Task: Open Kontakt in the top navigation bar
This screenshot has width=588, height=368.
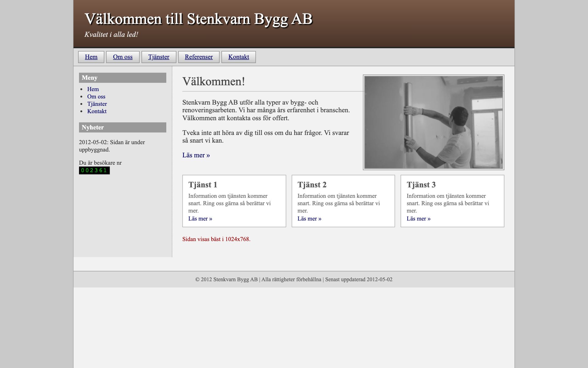Action: point(239,57)
